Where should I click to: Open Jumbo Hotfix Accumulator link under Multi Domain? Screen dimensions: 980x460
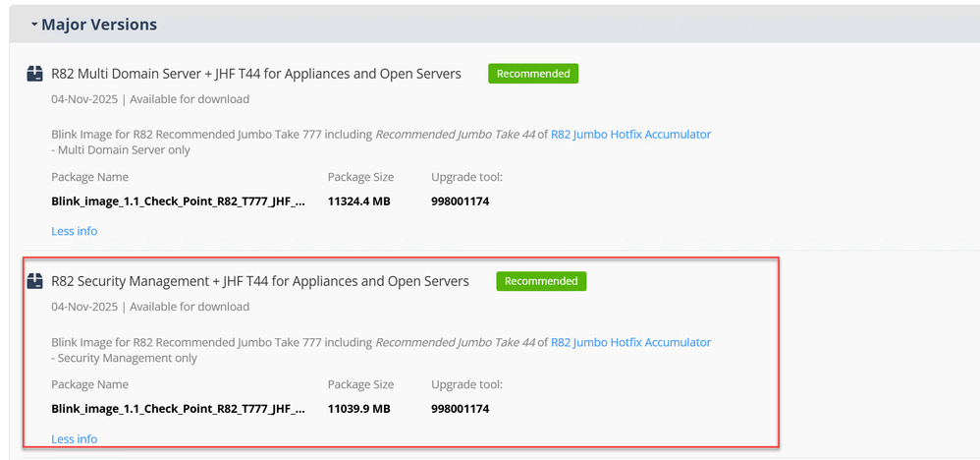coord(630,135)
